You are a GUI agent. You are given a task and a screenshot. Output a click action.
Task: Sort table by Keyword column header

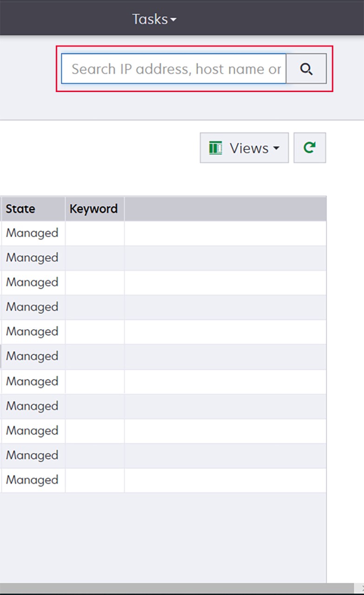(93, 209)
